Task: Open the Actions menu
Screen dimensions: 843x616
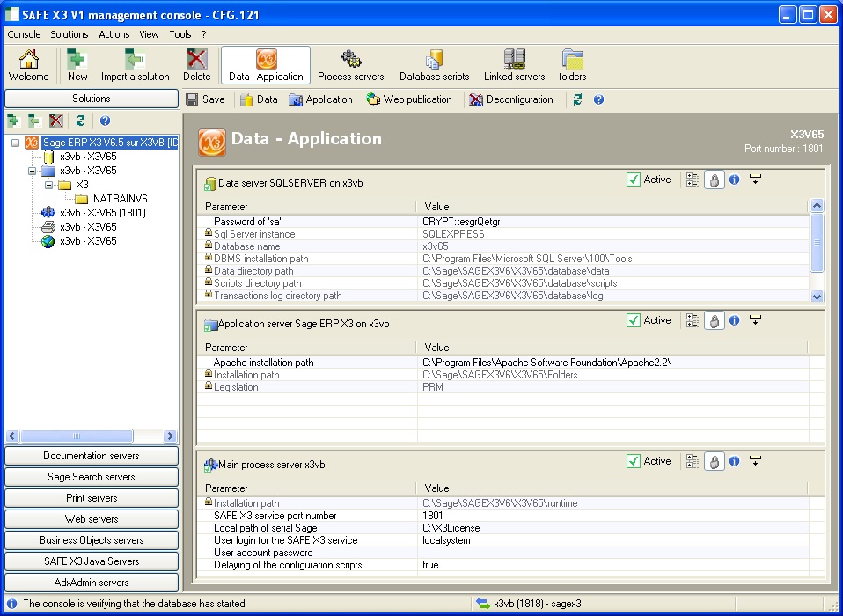Action: [x=114, y=34]
